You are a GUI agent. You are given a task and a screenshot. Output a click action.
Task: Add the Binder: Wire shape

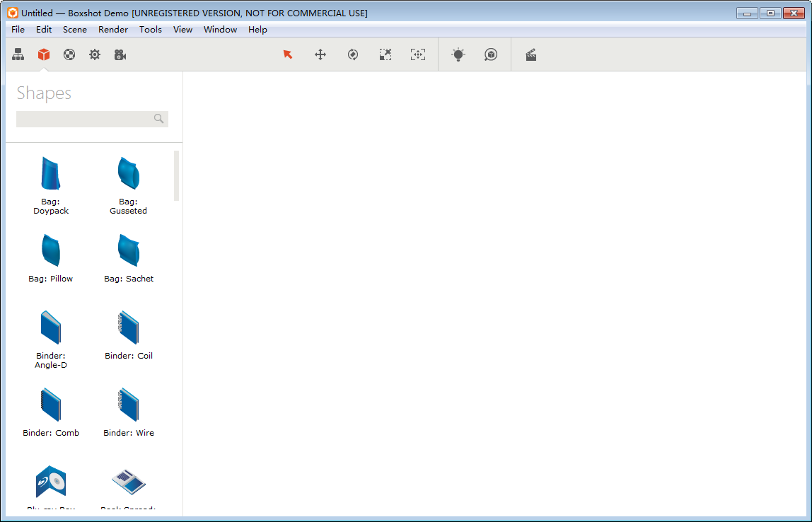coord(129,412)
